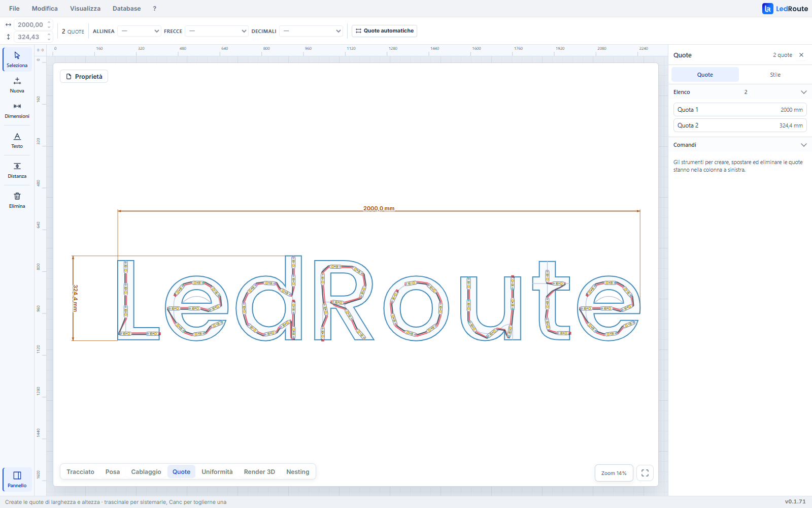Select the Seleziona pointer tool

click(17, 59)
